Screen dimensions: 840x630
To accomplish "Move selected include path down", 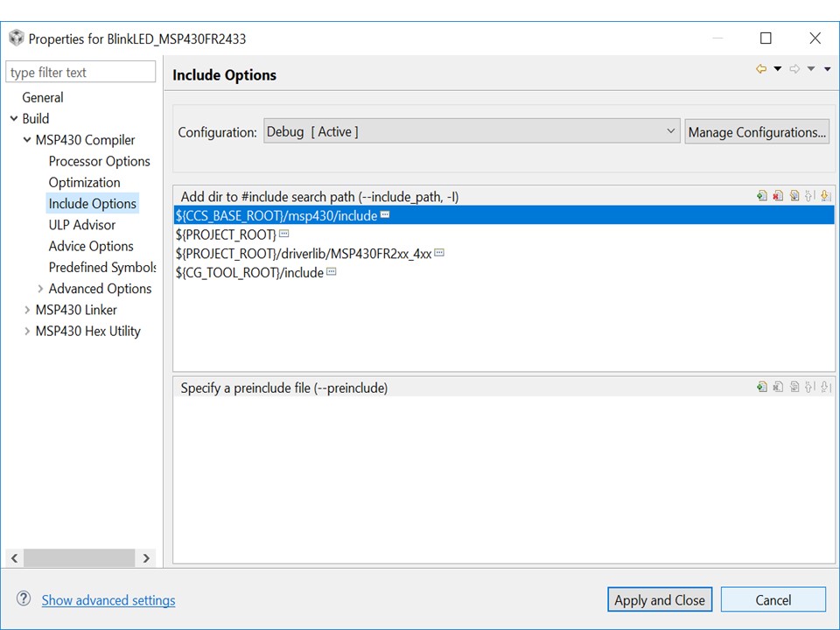I will 825,197.
